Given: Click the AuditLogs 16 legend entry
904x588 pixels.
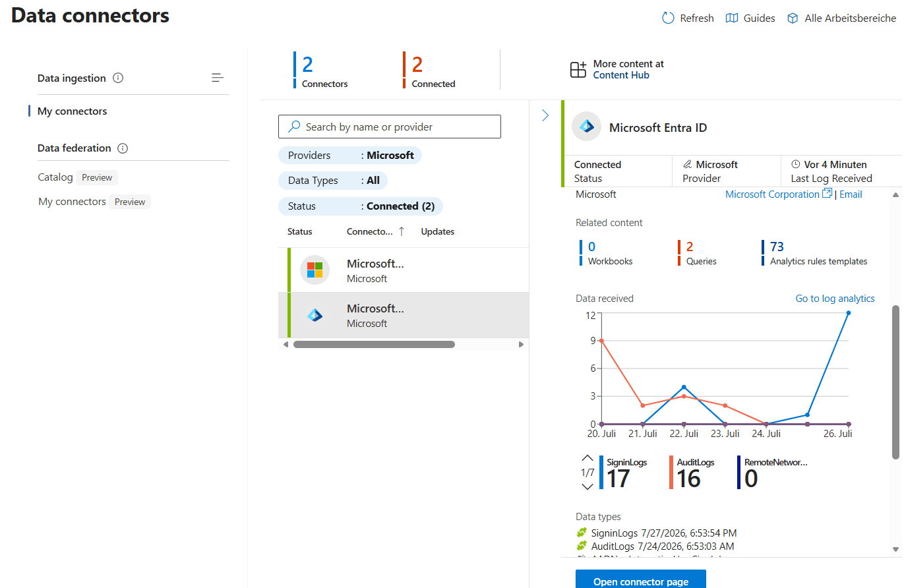Looking at the screenshot, I should point(692,473).
